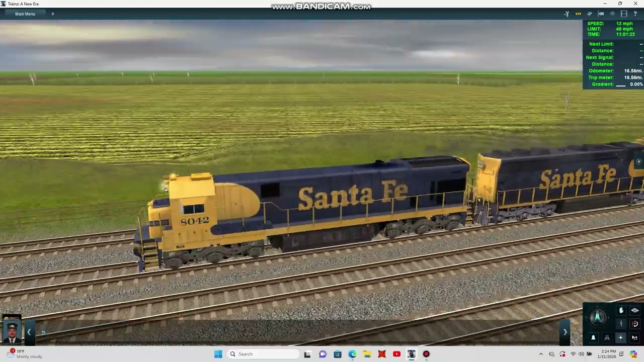
Task: Collapse the driver bar with left chevron
Action: click(29, 332)
